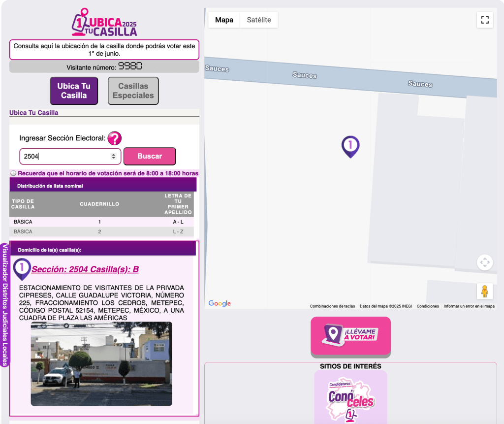Select the Casillas Especiales button
This screenshot has height=424, width=504.
click(x=133, y=91)
